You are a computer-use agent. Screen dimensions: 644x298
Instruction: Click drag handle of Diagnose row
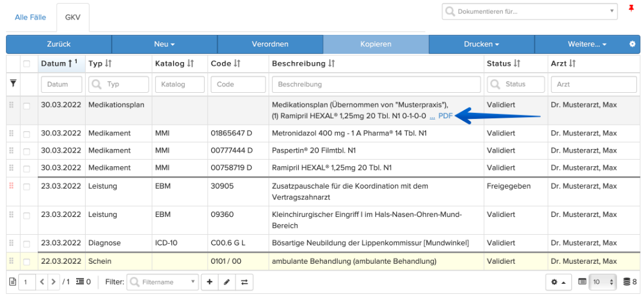[x=11, y=243]
